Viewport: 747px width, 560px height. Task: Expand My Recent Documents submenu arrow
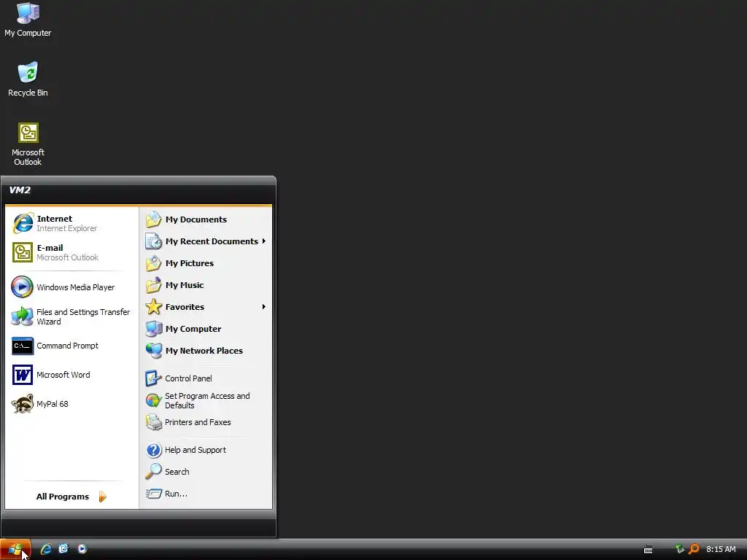263,241
